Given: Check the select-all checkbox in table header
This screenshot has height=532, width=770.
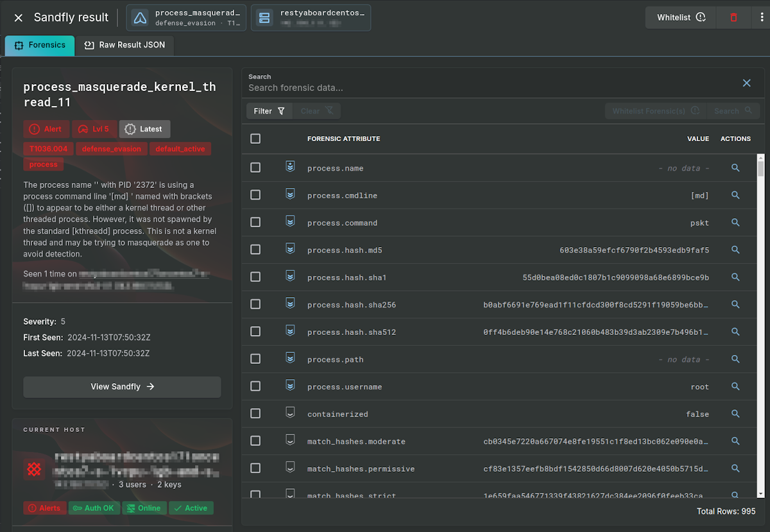Looking at the screenshot, I should 255,138.
